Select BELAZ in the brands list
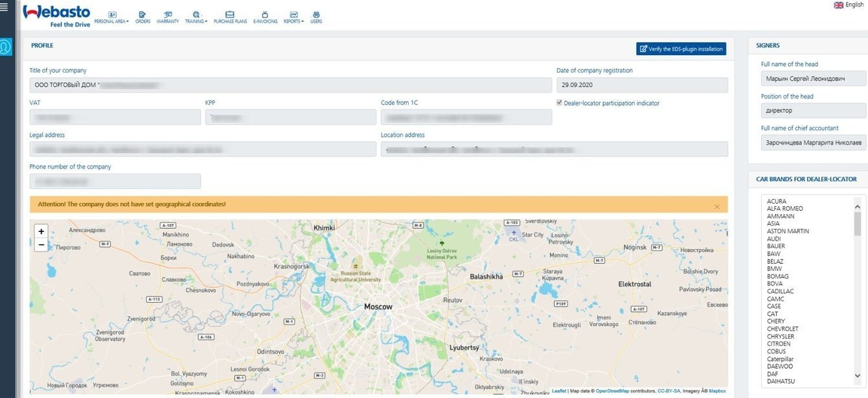Image resolution: width=868 pixels, height=398 pixels. tap(775, 261)
